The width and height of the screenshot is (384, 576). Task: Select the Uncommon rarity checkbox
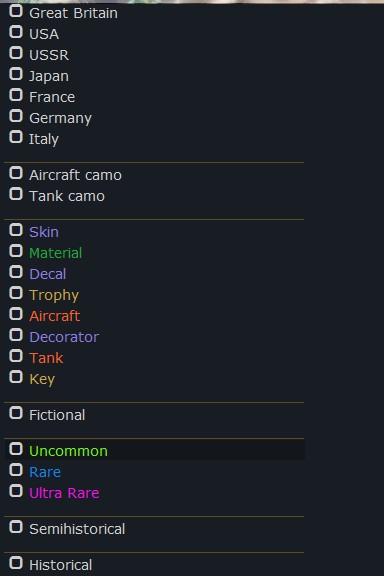pos(16,449)
